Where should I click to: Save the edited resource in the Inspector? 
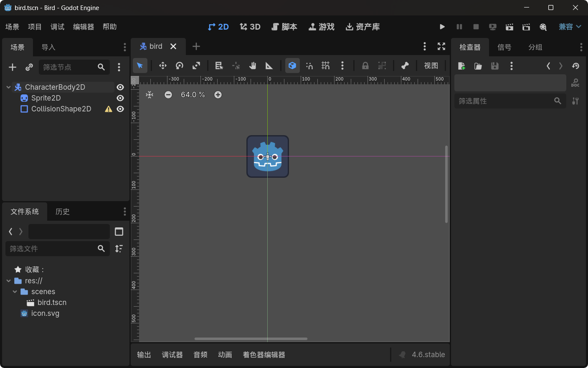[495, 66]
